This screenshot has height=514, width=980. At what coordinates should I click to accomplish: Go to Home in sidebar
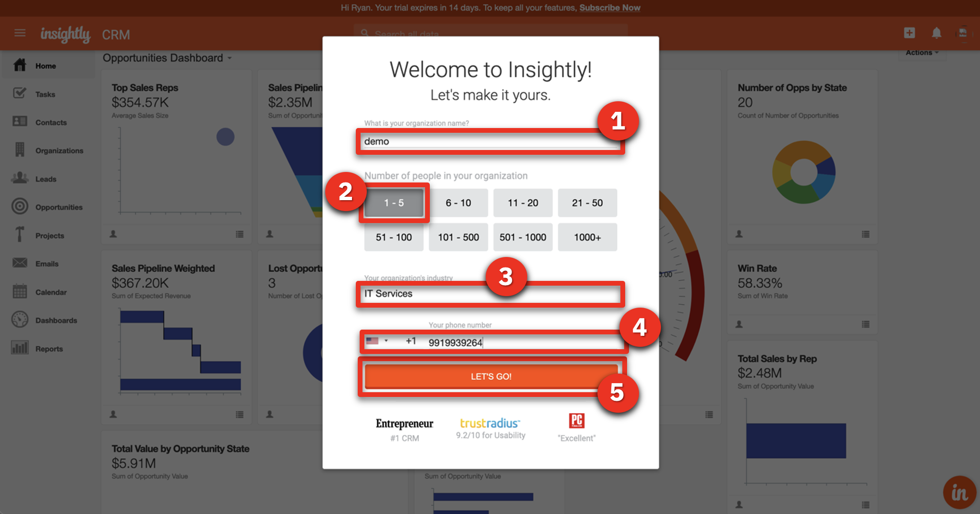[46, 66]
